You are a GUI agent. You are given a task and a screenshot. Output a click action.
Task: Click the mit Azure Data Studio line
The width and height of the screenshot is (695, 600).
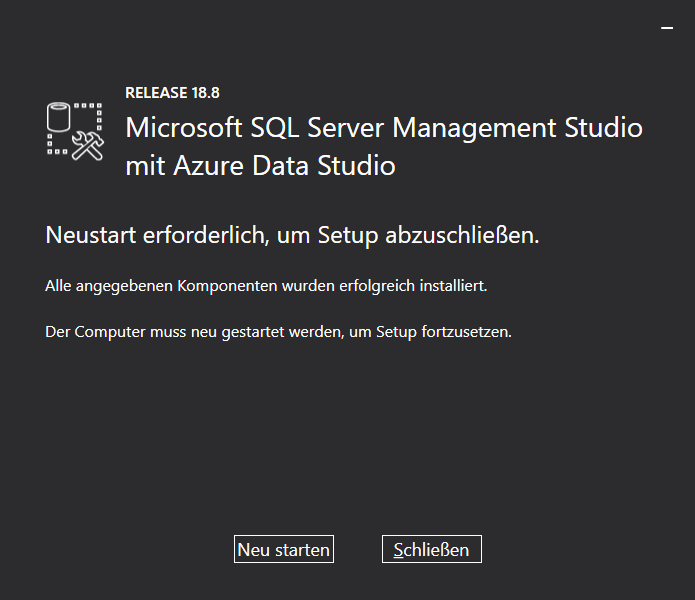[260, 166]
